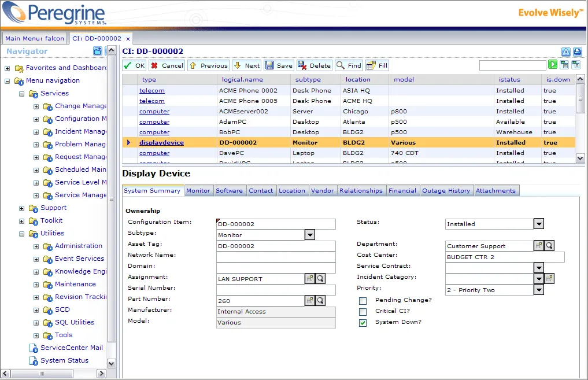
Task: Check the Critical CI checkbox
Action: (363, 312)
